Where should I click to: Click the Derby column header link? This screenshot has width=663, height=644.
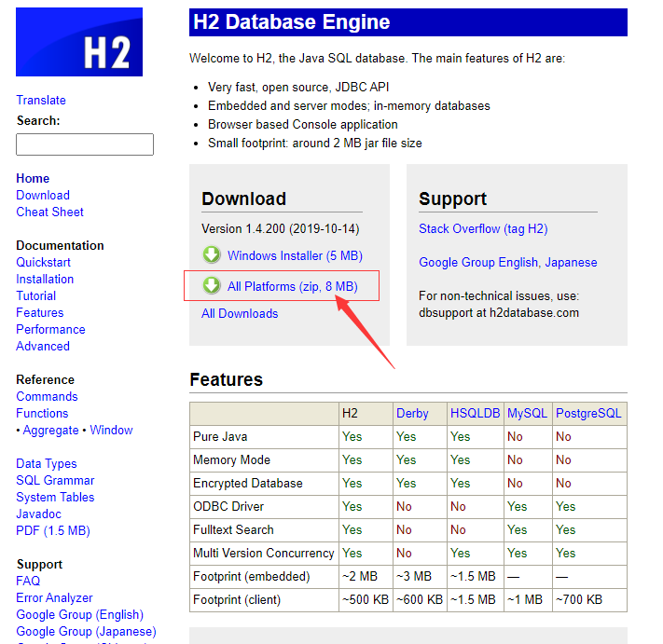(x=412, y=413)
